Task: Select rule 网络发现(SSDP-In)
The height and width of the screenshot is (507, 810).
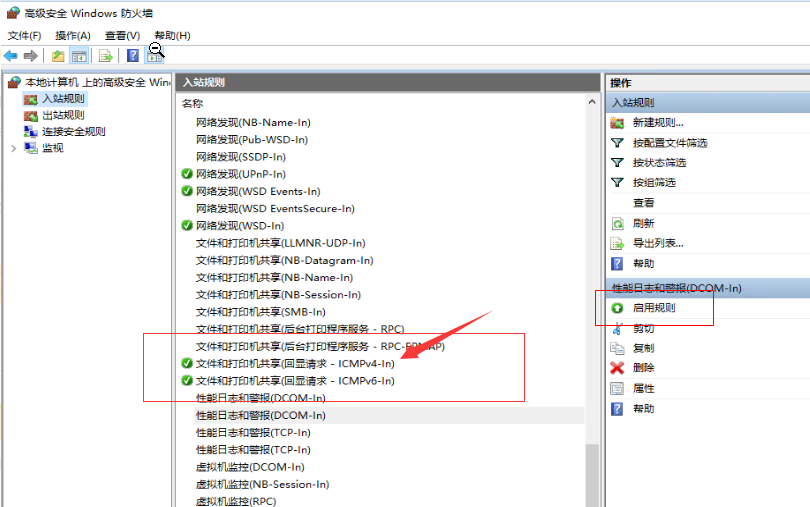Action: [241, 157]
